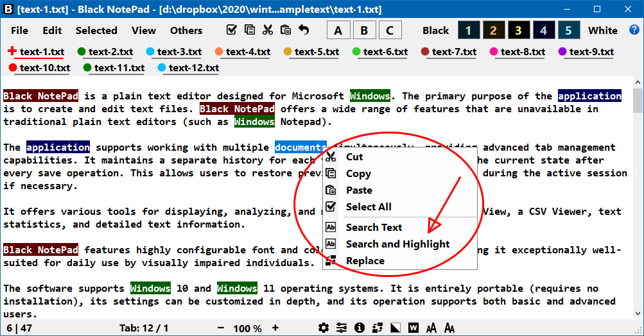Click the uppercase AA icon in the status bar
The height and width of the screenshot is (336, 644).
[x=431, y=328]
